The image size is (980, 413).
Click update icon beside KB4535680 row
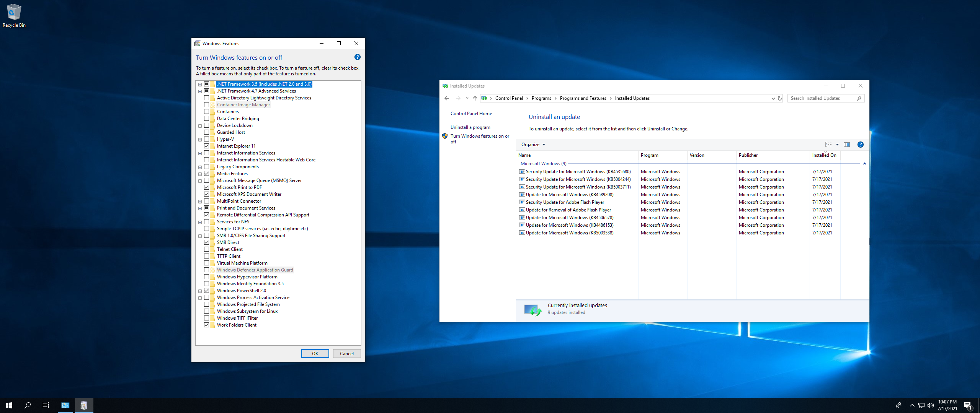point(522,172)
